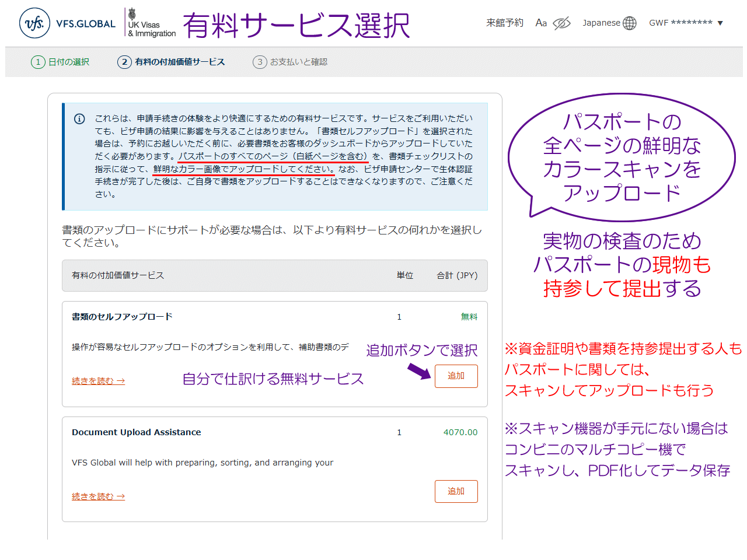Screen dimensions: 747x560
Task: Click the VFS Global logo
Action: tap(67, 23)
